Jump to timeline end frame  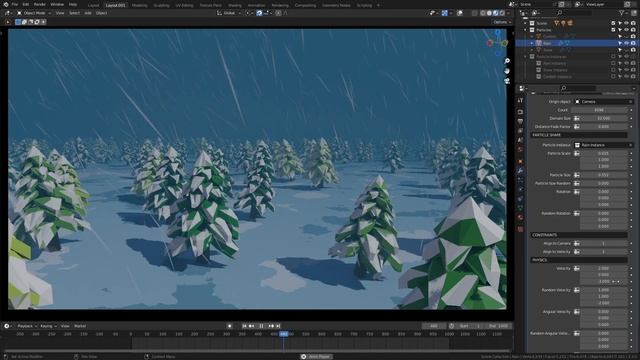coord(278,326)
